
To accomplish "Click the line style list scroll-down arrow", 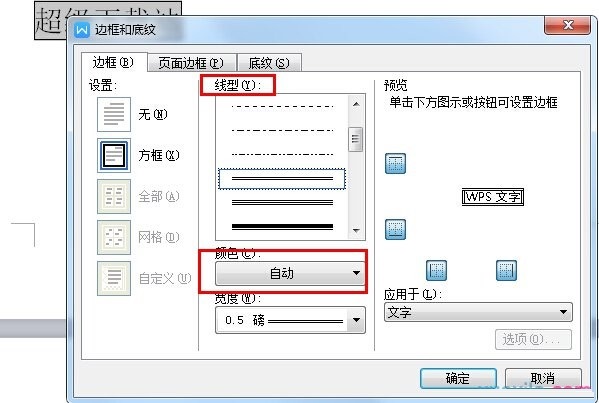I will (356, 230).
